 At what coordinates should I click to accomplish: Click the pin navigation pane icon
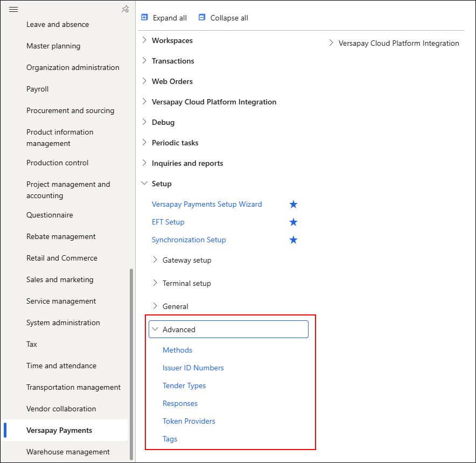pyautogui.click(x=125, y=9)
